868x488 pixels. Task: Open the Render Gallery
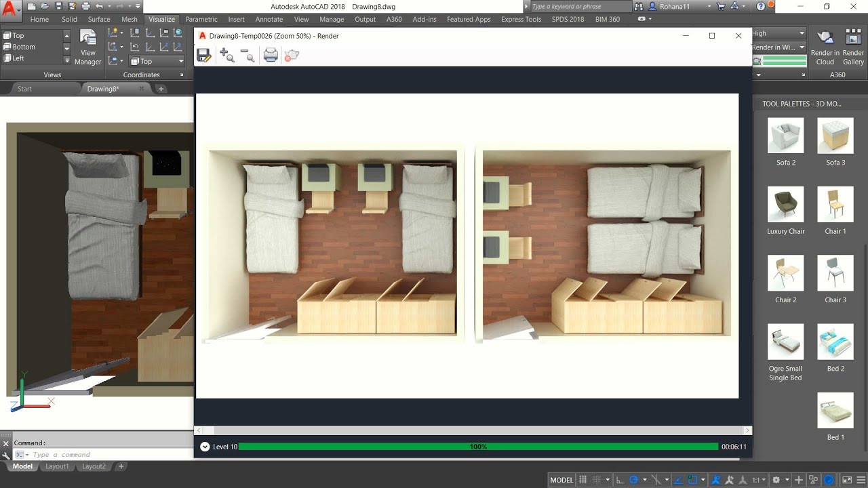coord(853,47)
